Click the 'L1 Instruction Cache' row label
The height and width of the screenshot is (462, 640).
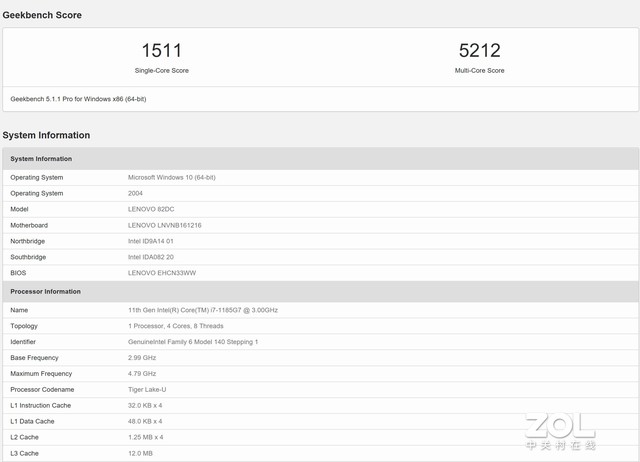coord(40,406)
